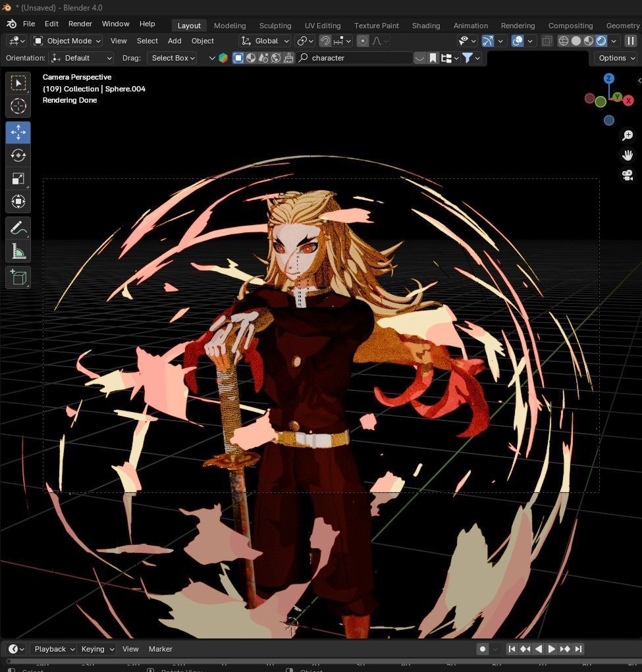Select the Scale tool

click(x=18, y=178)
